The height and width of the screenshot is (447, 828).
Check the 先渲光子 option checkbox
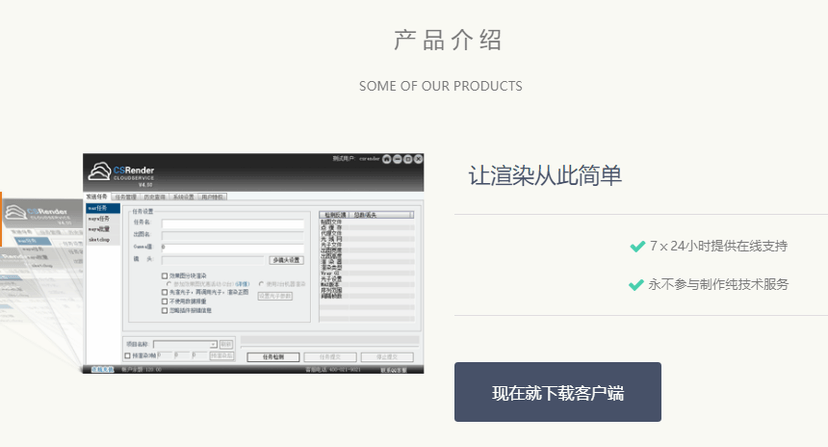tap(165, 292)
